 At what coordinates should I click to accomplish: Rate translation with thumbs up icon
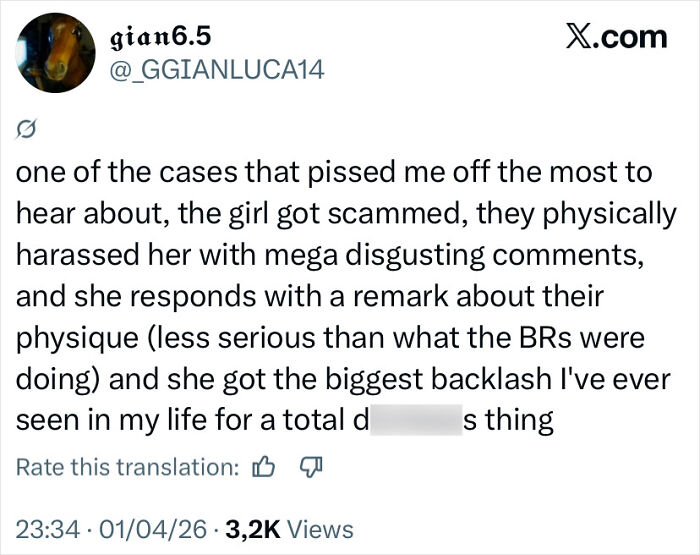click(x=264, y=467)
